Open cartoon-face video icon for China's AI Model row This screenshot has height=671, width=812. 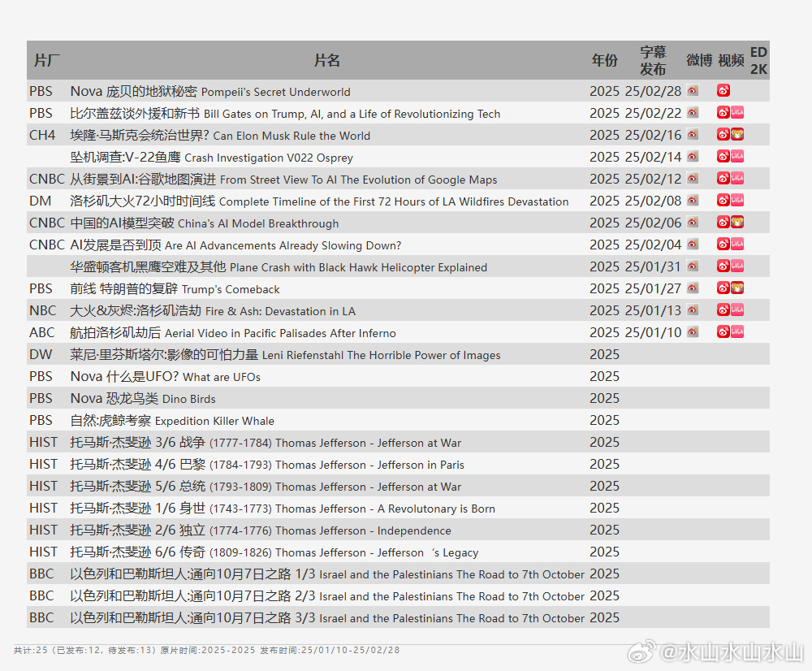coord(737,223)
